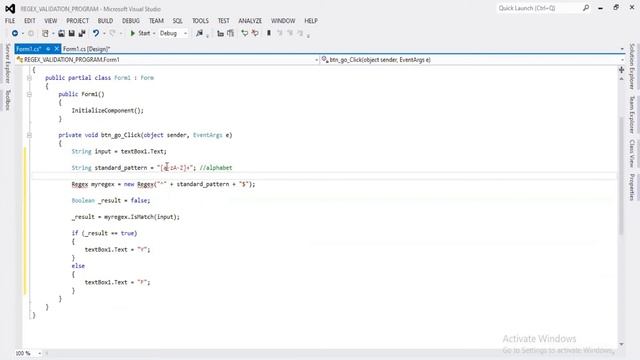Open the Properties side panel
Screen dimensions: 640x360
[x=632, y=187]
